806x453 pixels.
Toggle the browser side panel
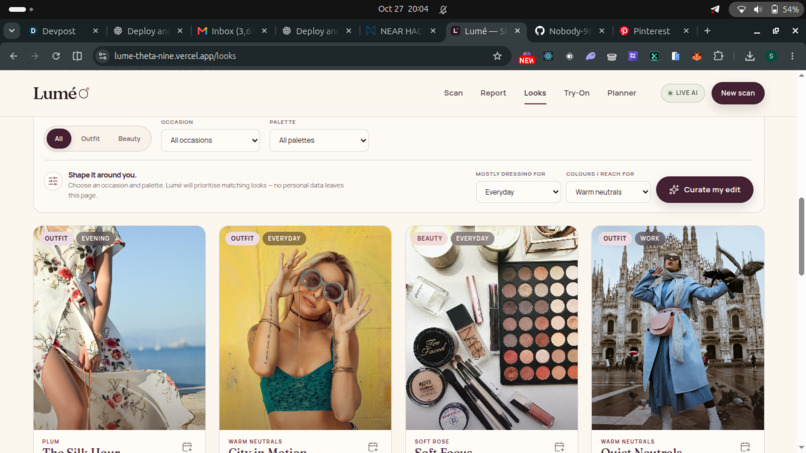click(77, 56)
